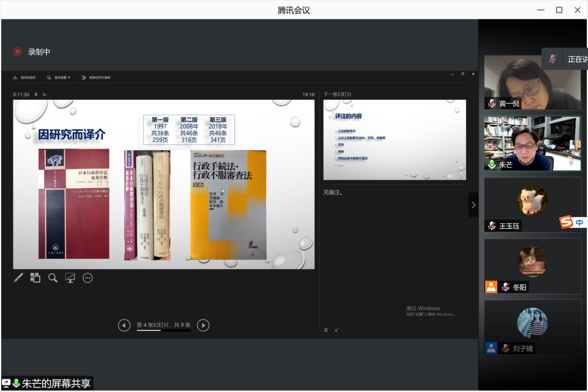
Task: Click the end slideshow option in toolbar
Action: point(96,77)
